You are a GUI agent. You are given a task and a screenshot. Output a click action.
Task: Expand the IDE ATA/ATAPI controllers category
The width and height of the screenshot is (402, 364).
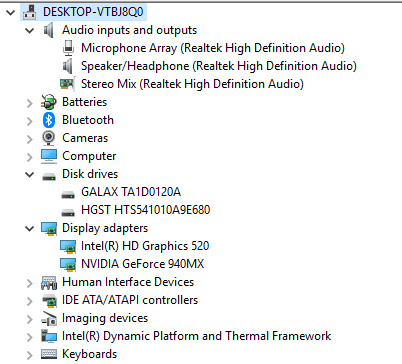point(30,301)
